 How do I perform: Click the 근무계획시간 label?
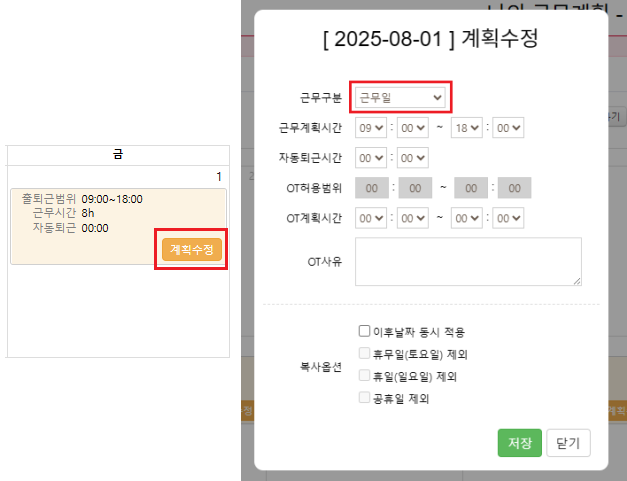[x=310, y=128]
